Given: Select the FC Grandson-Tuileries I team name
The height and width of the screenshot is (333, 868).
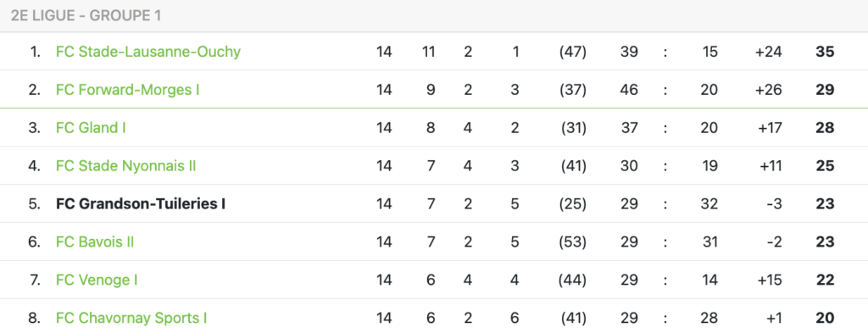Looking at the screenshot, I should coord(141,204).
